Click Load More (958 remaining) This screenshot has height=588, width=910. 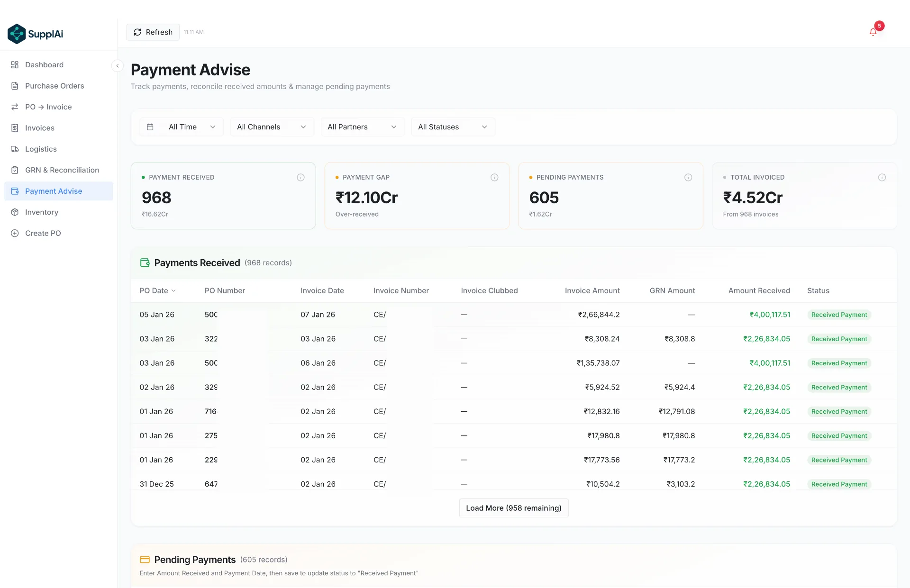514,508
